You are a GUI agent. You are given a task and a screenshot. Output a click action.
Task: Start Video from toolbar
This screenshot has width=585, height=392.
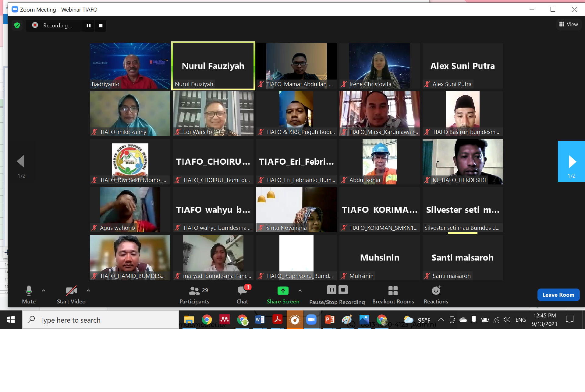point(71,295)
